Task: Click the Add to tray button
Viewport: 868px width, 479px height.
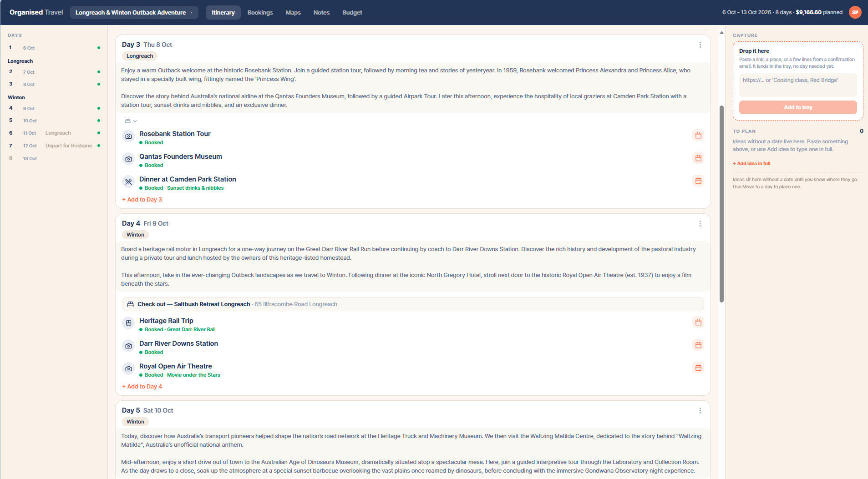Action: click(x=798, y=107)
